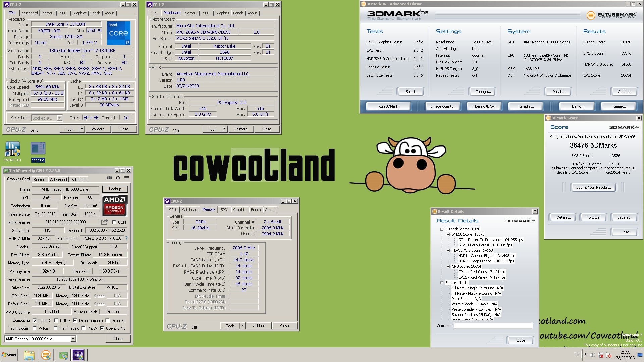Click the AMD Radeon Graphics logo in GPU-Z
The width and height of the screenshot is (644, 362).
pyautogui.click(x=115, y=205)
